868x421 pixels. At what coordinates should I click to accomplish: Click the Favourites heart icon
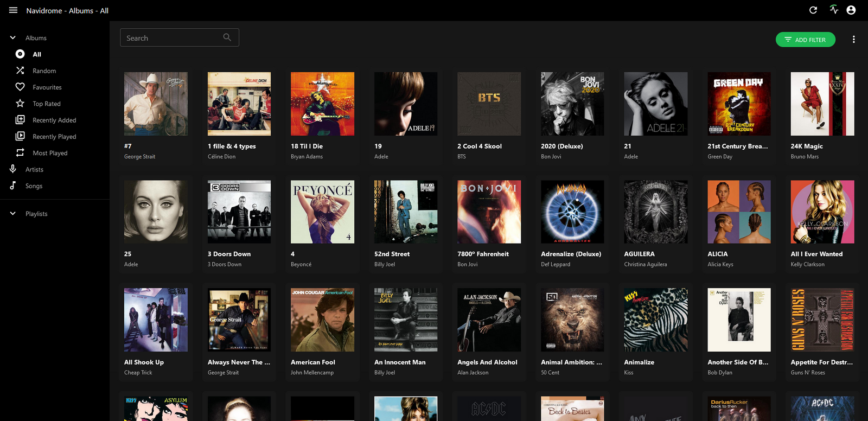[x=20, y=87]
